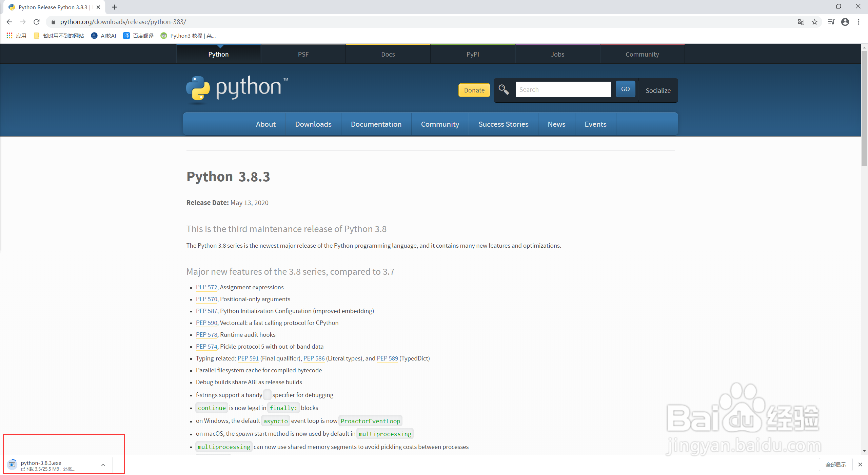The width and height of the screenshot is (868, 475).
Task: Open the Documentation menu item
Action: tap(376, 124)
